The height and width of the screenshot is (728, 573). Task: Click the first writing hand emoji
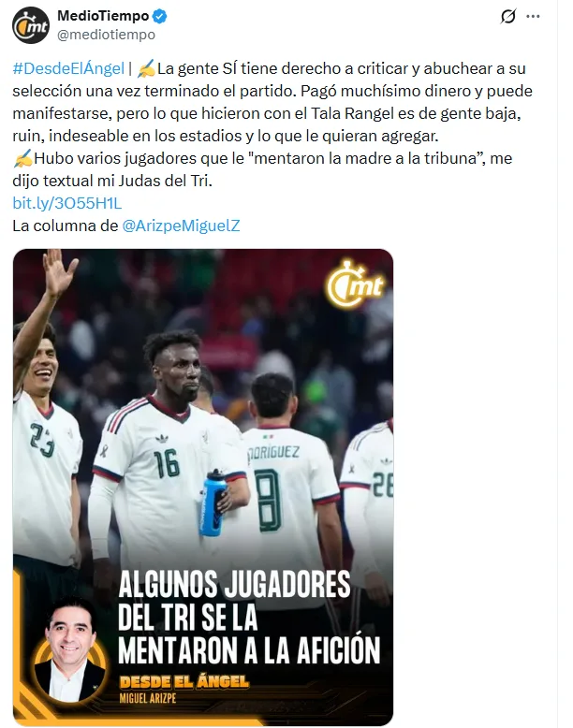pyautogui.click(x=147, y=68)
